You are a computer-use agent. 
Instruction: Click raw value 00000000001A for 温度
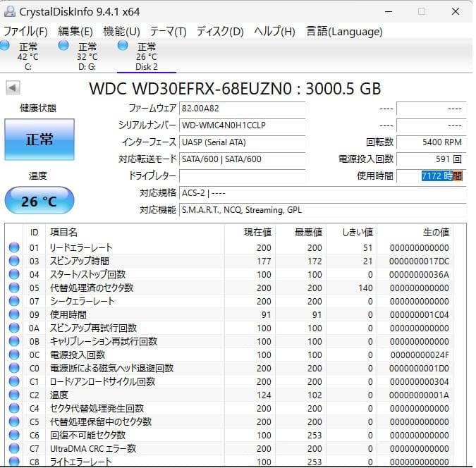pyautogui.click(x=419, y=395)
